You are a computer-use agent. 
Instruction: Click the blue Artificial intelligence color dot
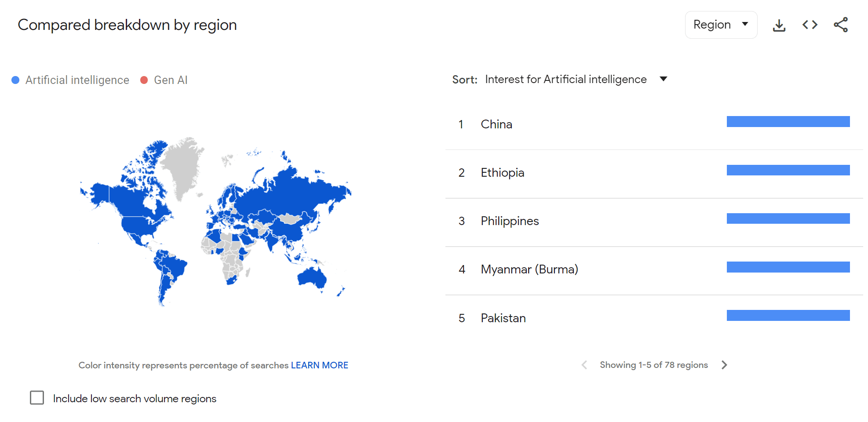pos(15,80)
